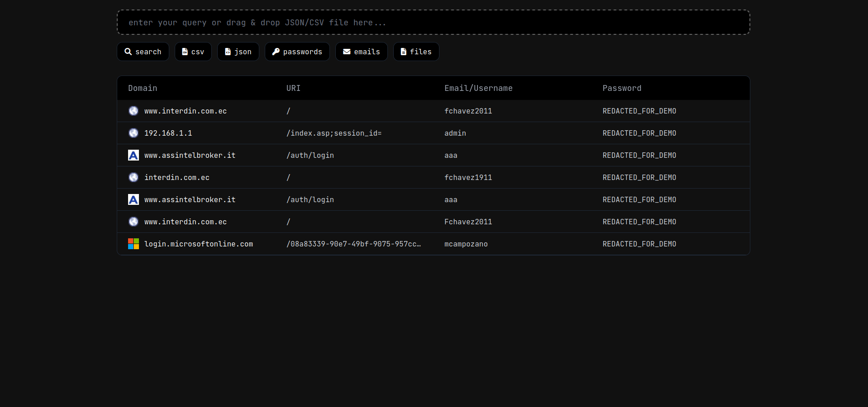Click the URI column header
Screen dimensions: 868x407
pos(293,88)
